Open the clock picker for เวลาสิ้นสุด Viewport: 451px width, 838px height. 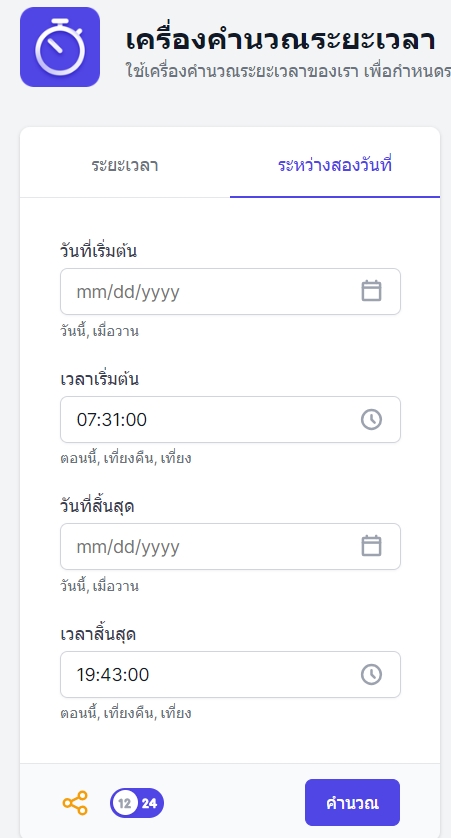[x=371, y=674]
